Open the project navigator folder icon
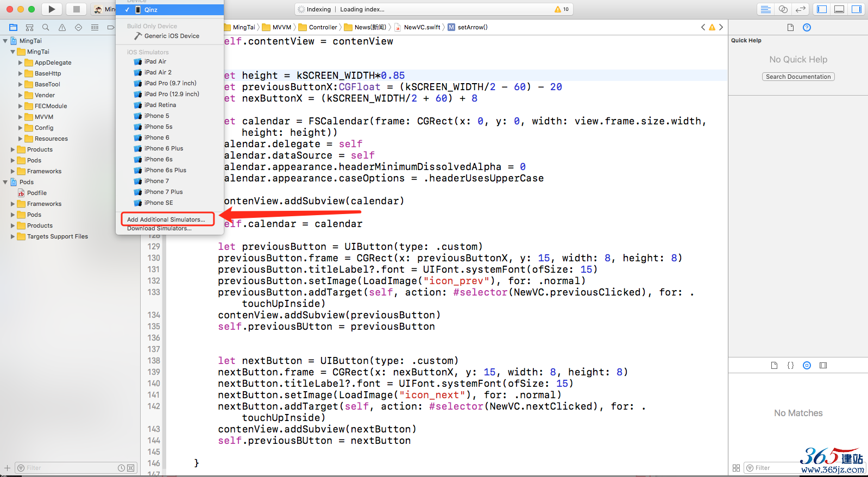This screenshot has height=477, width=868. point(14,27)
